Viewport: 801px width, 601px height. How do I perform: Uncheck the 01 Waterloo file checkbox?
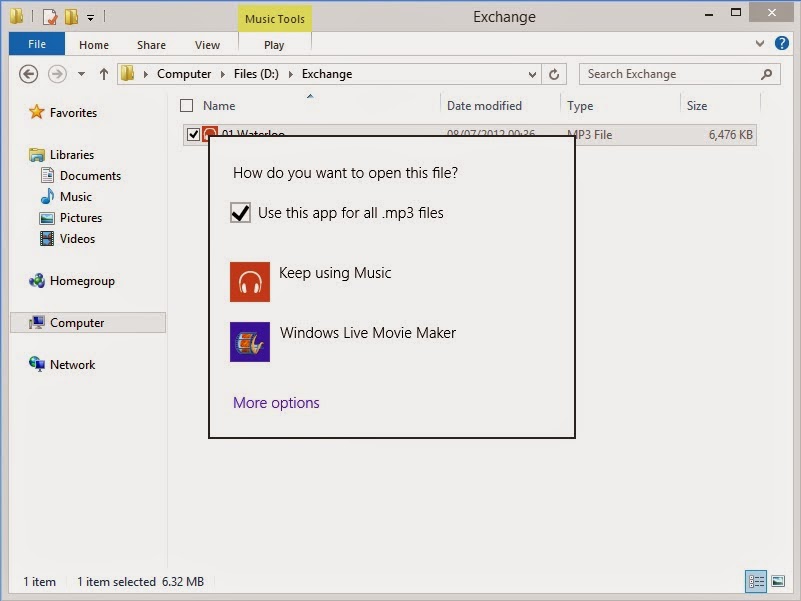pyautogui.click(x=193, y=134)
